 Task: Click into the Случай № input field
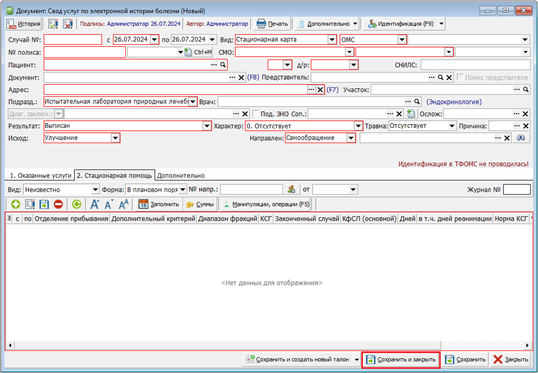[x=73, y=40]
